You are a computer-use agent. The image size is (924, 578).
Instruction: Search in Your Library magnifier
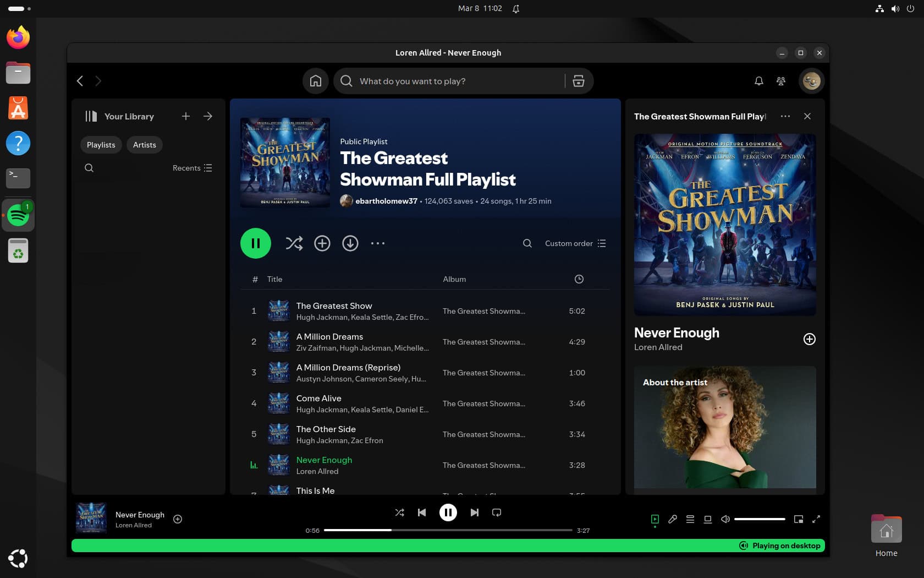(x=89, y=168)
